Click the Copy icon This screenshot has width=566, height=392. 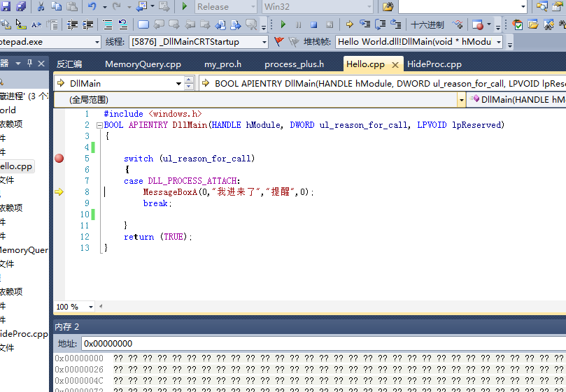[56, 6]
